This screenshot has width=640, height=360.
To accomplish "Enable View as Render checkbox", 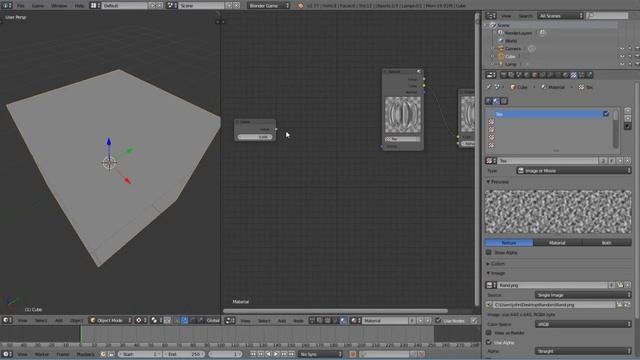I will pos(489,333).
